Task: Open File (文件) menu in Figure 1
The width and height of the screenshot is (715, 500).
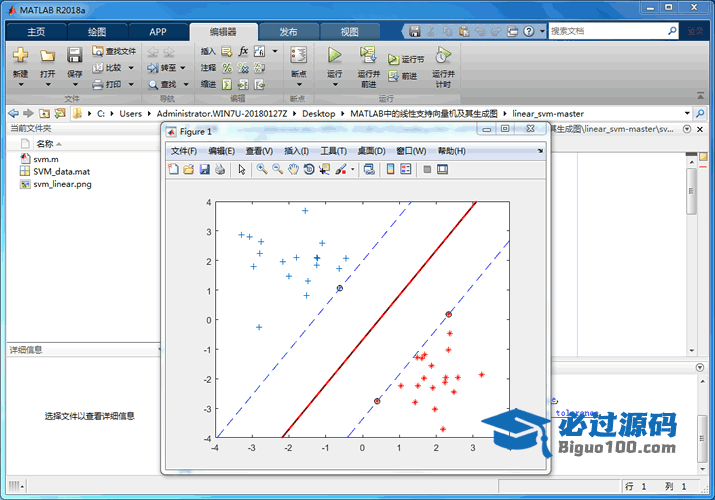Action: (184, 151)
